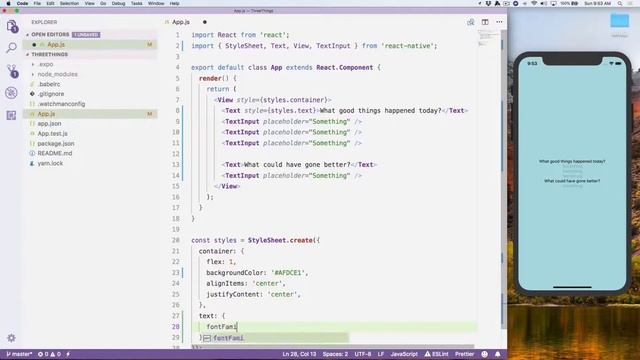Click the Prettier status bar item
The height and width of the screenshot is (360, 640).
tap(464, 354)
